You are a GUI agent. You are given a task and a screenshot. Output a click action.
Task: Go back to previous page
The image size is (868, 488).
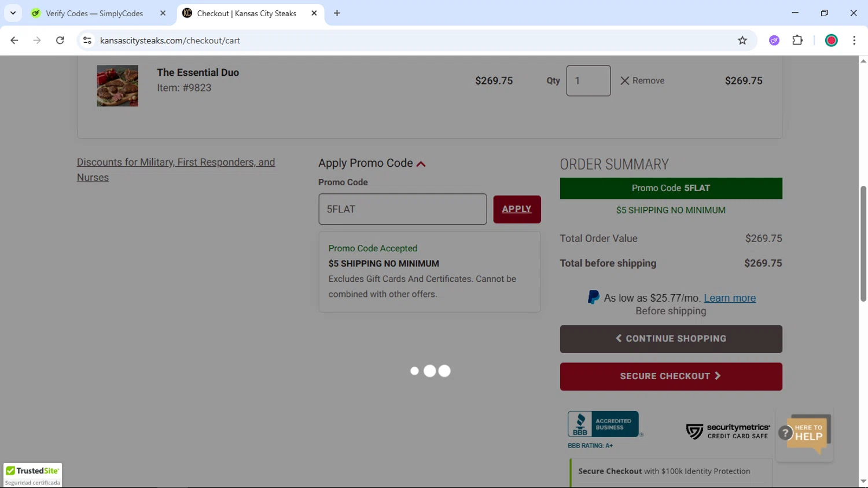14,41
